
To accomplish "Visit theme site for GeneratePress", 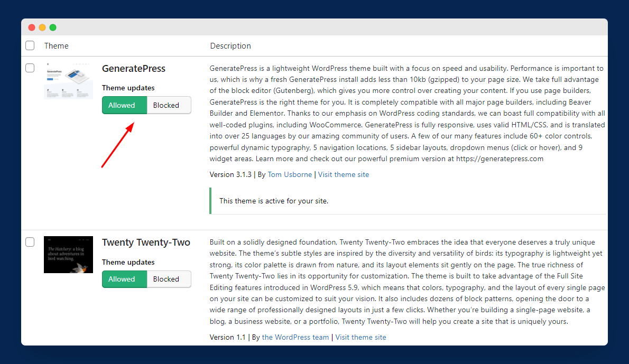I will [344, 174].
